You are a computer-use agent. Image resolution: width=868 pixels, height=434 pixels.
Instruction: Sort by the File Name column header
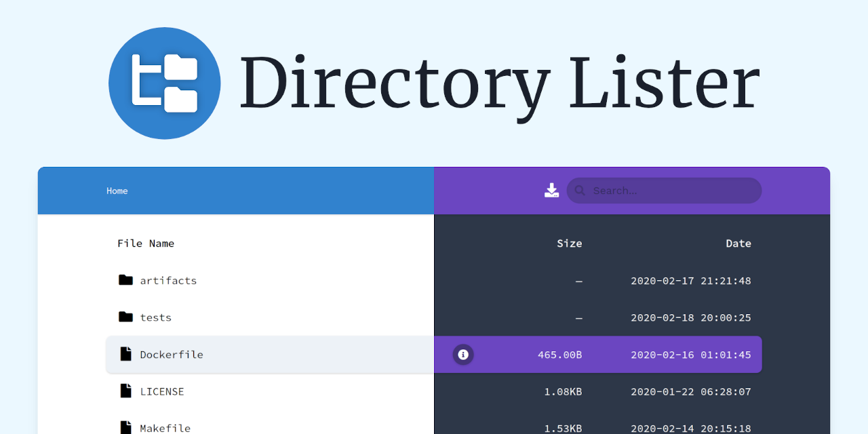(x=146, y=243)
